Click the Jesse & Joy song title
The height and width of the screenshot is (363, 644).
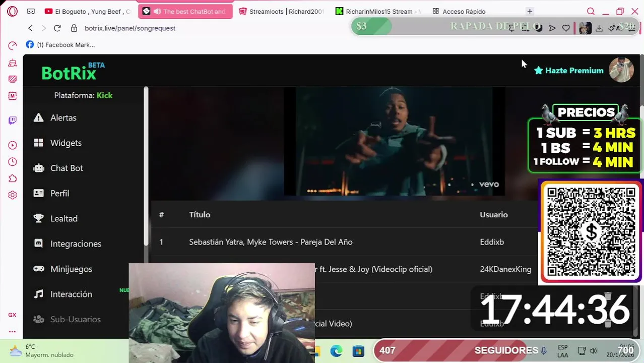tap(374, 269)
